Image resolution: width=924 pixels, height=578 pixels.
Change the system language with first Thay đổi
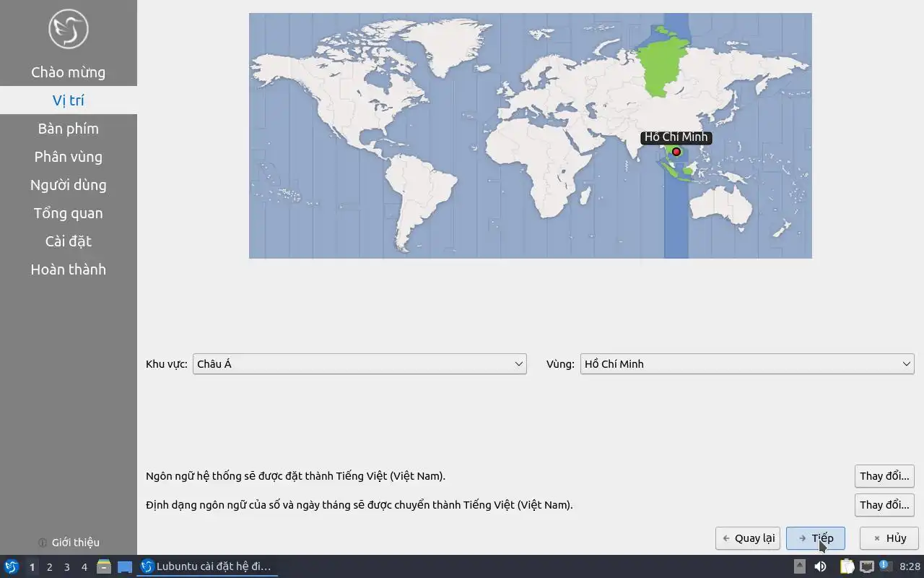coord(884,476)
